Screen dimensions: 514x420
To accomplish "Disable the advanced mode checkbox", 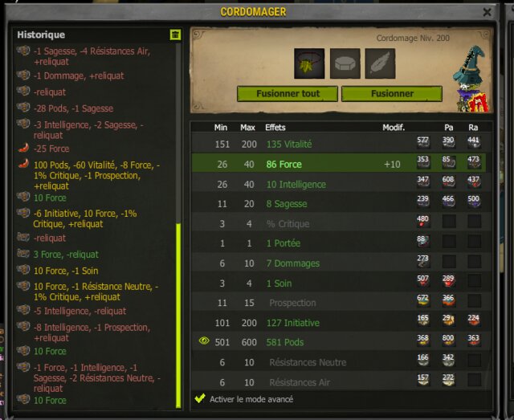I will pos(200,398).
